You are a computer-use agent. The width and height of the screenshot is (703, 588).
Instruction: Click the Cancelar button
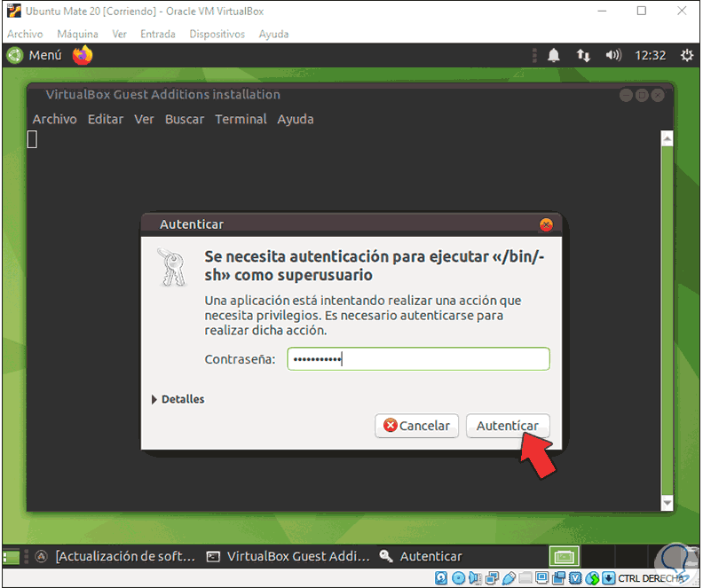pyautogui.click(x=416, y=426)
